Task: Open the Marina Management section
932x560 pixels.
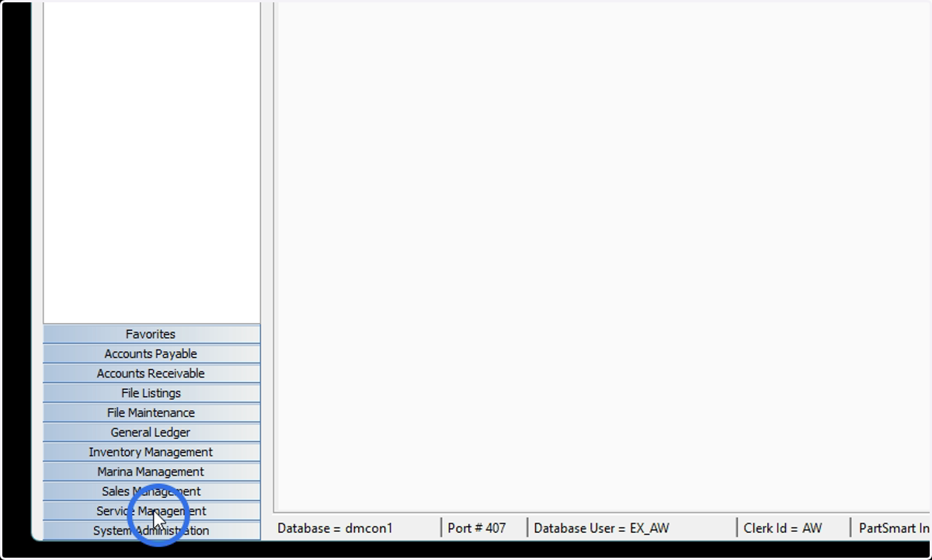Action: coord(151,471)
